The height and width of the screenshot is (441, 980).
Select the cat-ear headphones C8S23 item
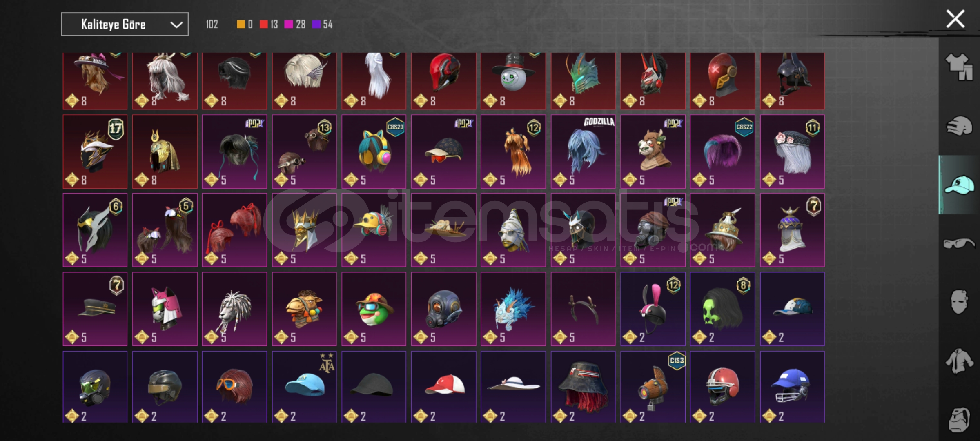coord(374,151)
